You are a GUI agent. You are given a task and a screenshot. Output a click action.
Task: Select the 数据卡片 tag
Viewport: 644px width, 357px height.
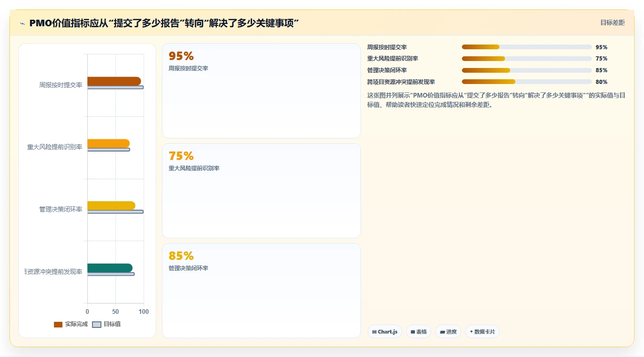pyautogui.click(x=483, y=332)
